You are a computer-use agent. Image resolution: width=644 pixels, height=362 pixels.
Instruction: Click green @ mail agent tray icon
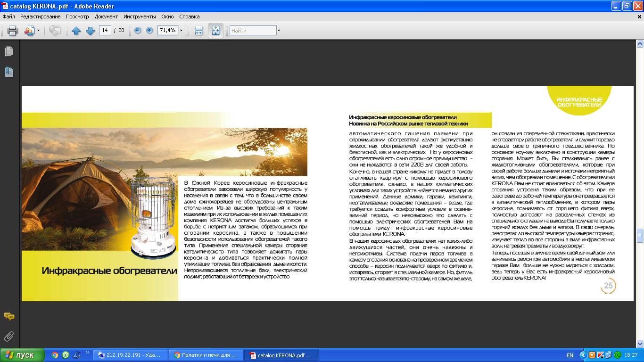(617, 355)
